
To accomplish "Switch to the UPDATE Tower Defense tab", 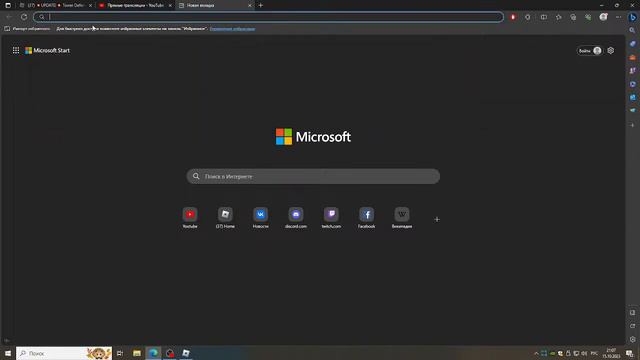I will (55, 5).
